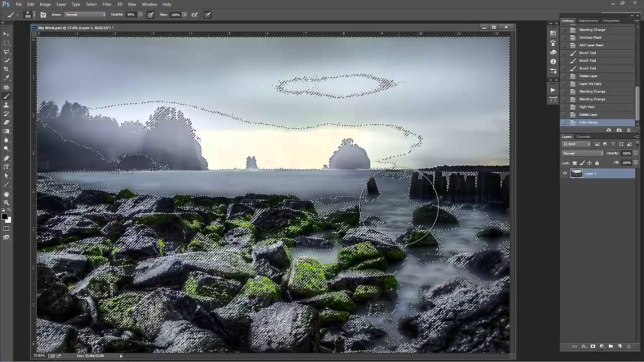Toggle Layer 5 visibility eye

(x=565, y=173)
